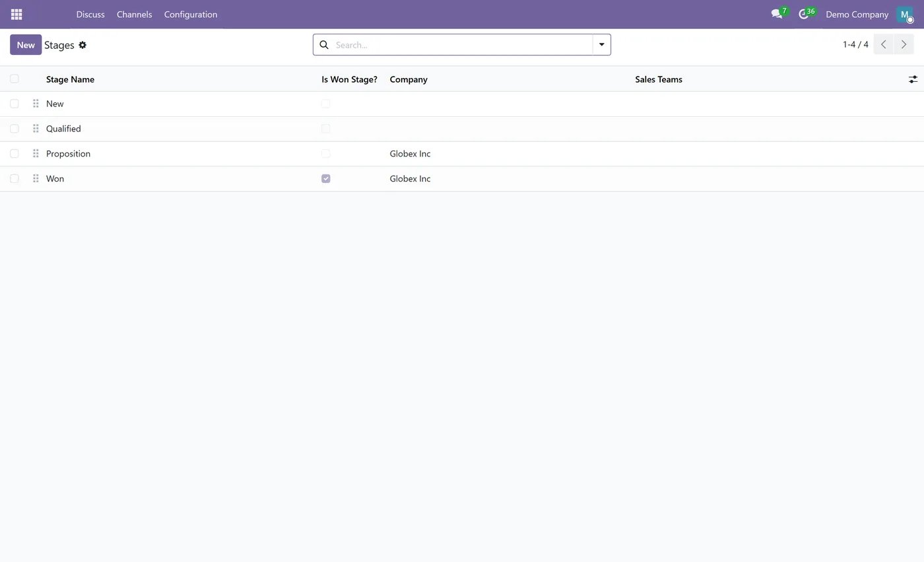This screenshot has width=924, height=562.
Task: Select the Qualified row checkbox
Action: click(x=15, y=129)
